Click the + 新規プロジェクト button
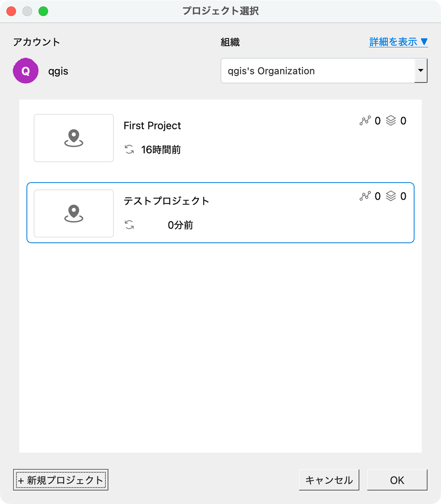Viewport: 441px width, 504px height. (61, 480)
